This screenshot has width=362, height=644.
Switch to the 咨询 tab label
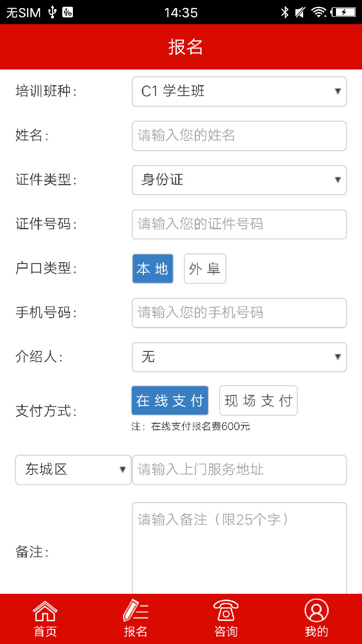(226, 631)
